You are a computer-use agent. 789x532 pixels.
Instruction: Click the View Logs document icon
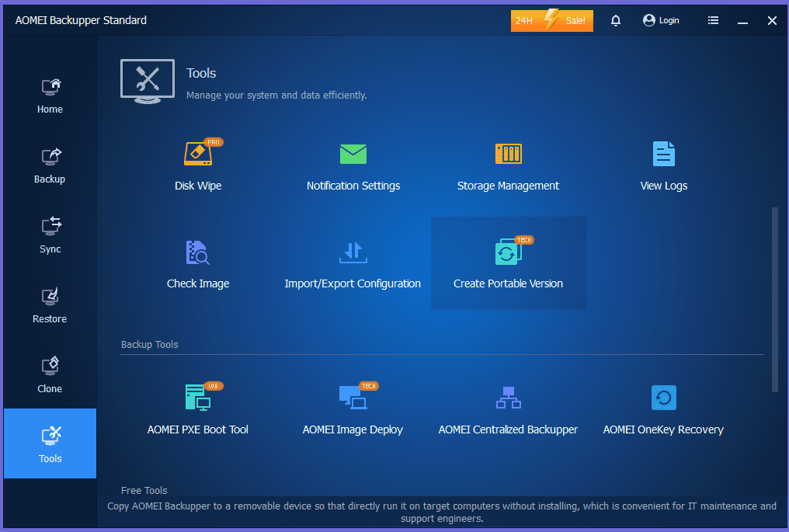pos(664,154)
